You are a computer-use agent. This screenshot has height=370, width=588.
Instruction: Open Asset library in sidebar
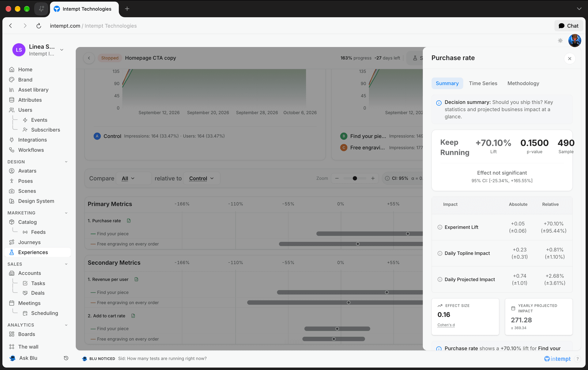33,90
